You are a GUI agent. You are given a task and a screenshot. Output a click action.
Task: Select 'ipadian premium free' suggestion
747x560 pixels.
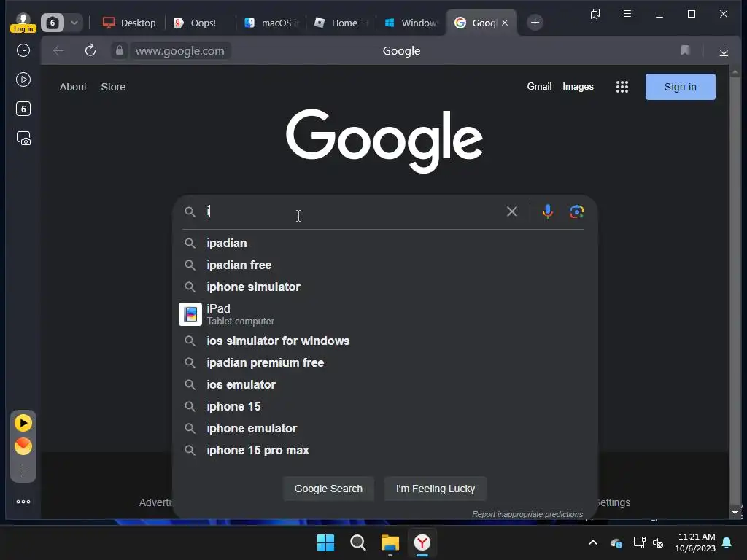(384, 363)
